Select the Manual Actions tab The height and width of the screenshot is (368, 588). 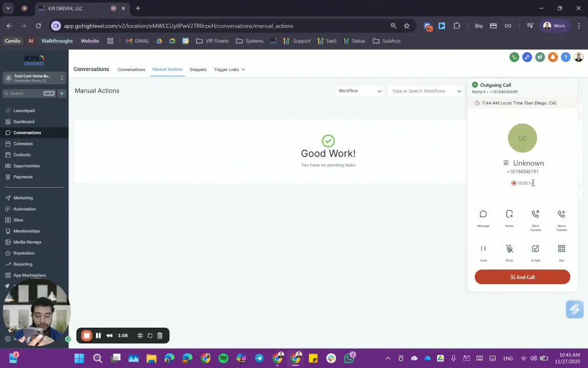click(x=167, y=70)
